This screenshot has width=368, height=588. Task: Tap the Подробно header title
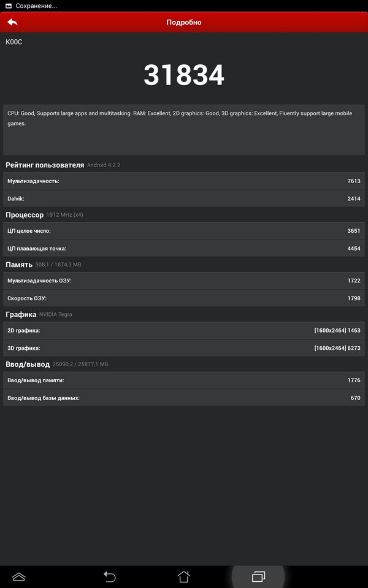point(184,23)
